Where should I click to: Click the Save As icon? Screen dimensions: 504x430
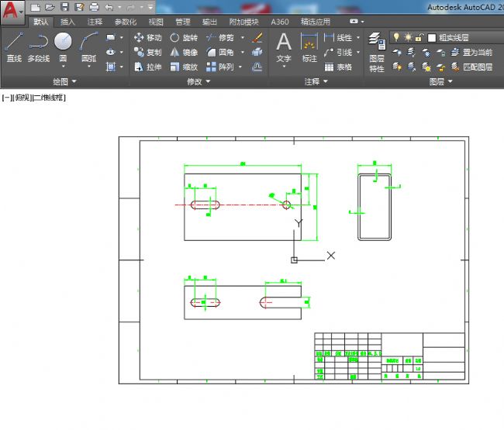(x=79, y=7)
